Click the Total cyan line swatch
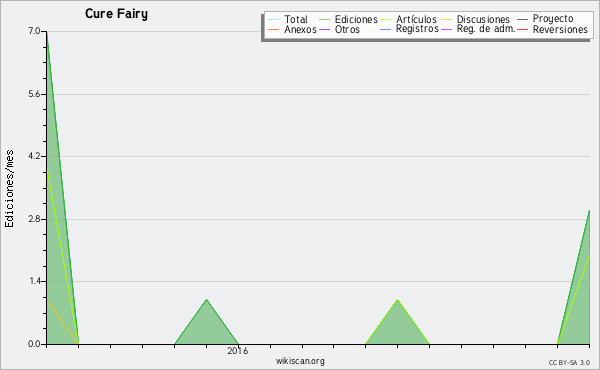The image size is (600, 370). point(274,20)
